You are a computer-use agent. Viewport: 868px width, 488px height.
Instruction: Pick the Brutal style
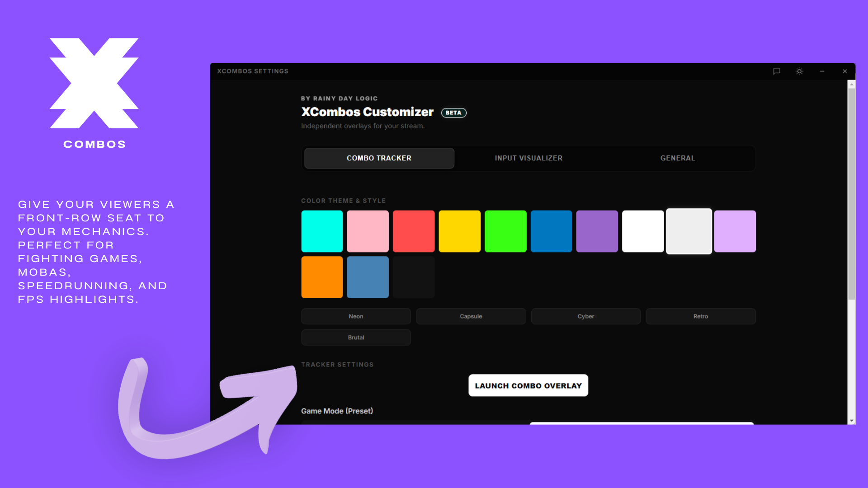coord(356,338)
